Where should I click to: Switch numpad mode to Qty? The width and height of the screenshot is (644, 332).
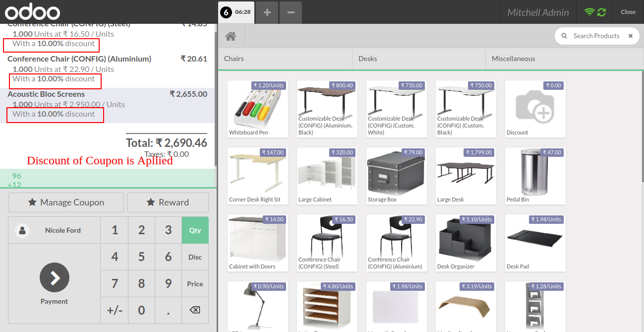195,230
